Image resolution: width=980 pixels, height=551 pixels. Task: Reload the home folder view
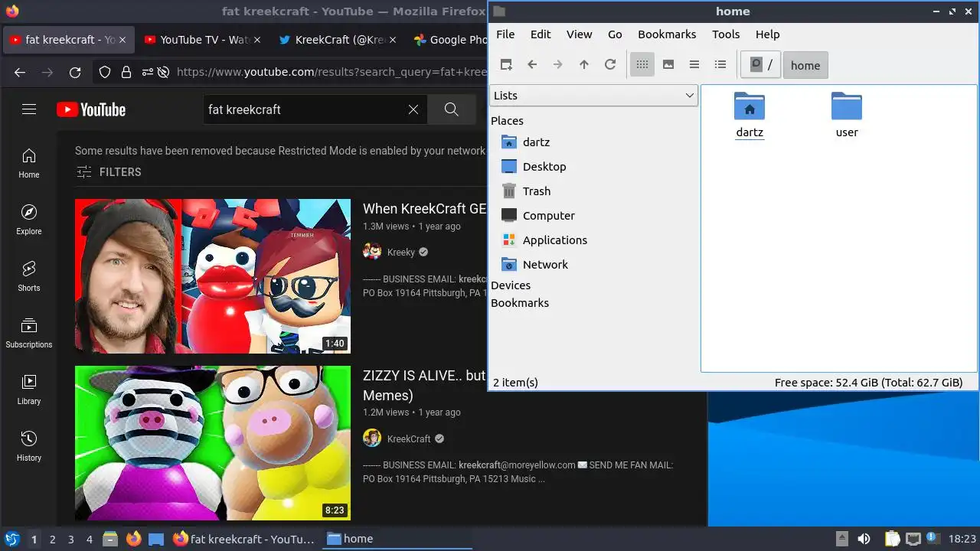pyautogui.click(x=610, y=65)
